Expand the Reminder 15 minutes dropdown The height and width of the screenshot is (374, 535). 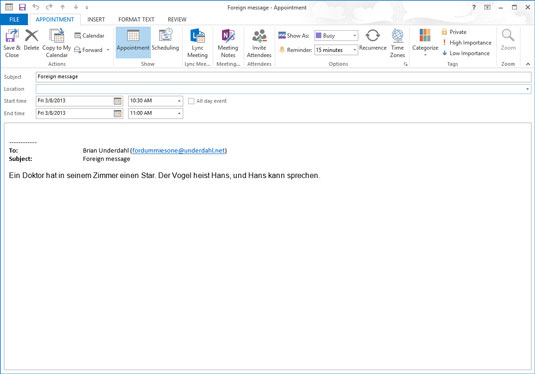point(355,50)
